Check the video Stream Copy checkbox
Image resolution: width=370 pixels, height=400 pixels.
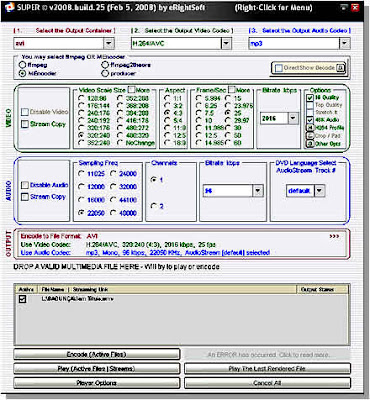click(x=25, y=124)
